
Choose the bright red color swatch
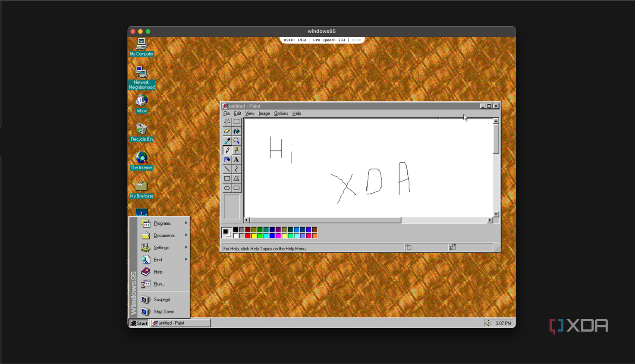pyautogui.click(x=248, y=236)
